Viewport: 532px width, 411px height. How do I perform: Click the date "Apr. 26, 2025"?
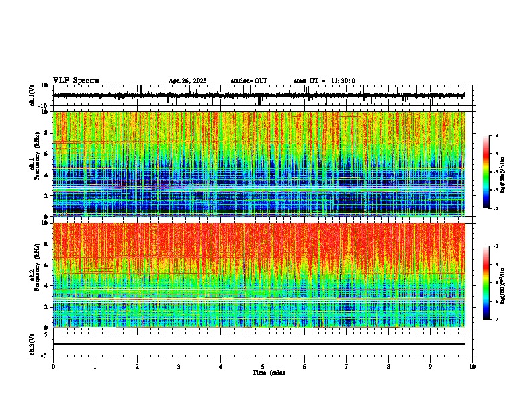pyautogui.click(x=187, y=81)
